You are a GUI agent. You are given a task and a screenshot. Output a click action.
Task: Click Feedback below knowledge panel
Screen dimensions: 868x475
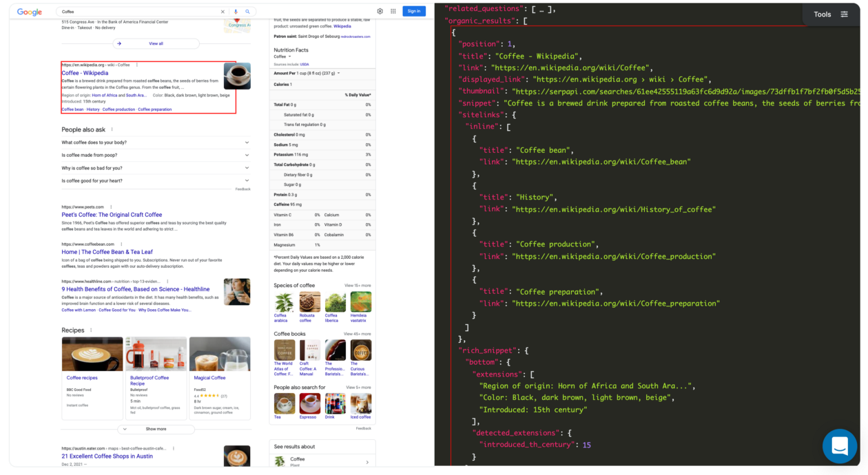click(363, 428)
